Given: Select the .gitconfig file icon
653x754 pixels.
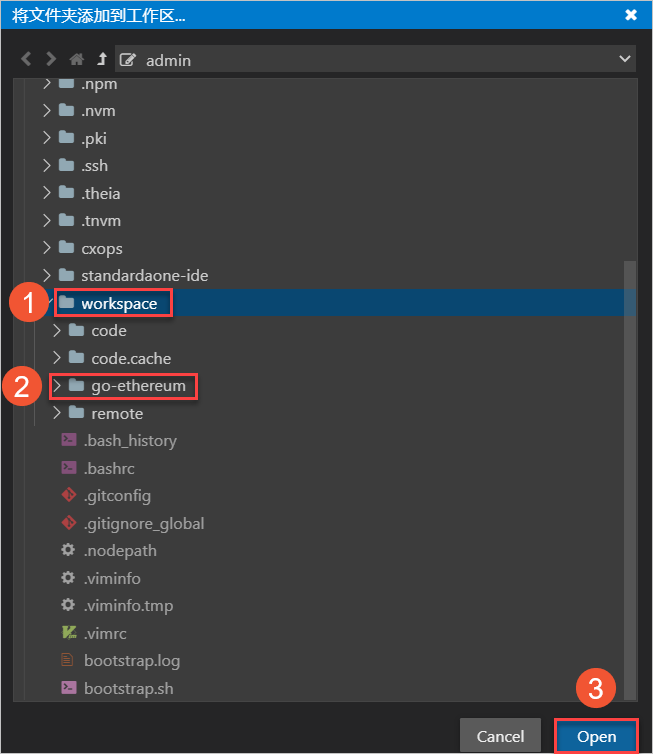Looking at the screenshot, I should (x=68, y=495).
